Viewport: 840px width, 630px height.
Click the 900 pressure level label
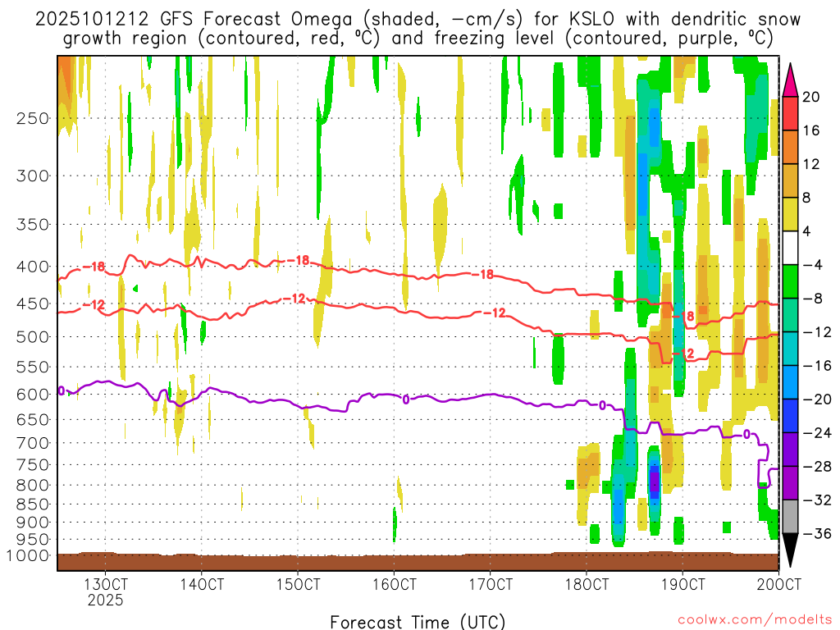[x=33, y=522]
